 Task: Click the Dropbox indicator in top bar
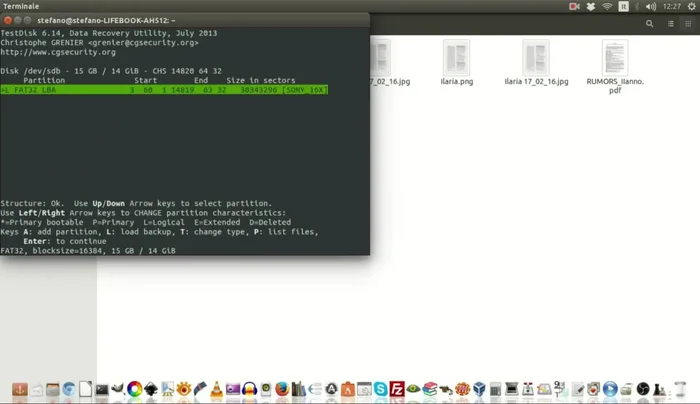click(x=591, y=7)
